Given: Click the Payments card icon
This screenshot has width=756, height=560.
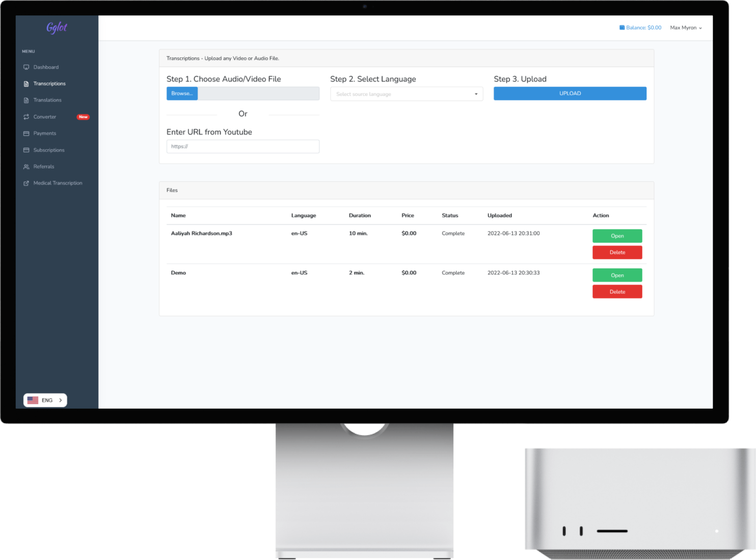Looking at the screenshot, I should [x=26, y=133].
